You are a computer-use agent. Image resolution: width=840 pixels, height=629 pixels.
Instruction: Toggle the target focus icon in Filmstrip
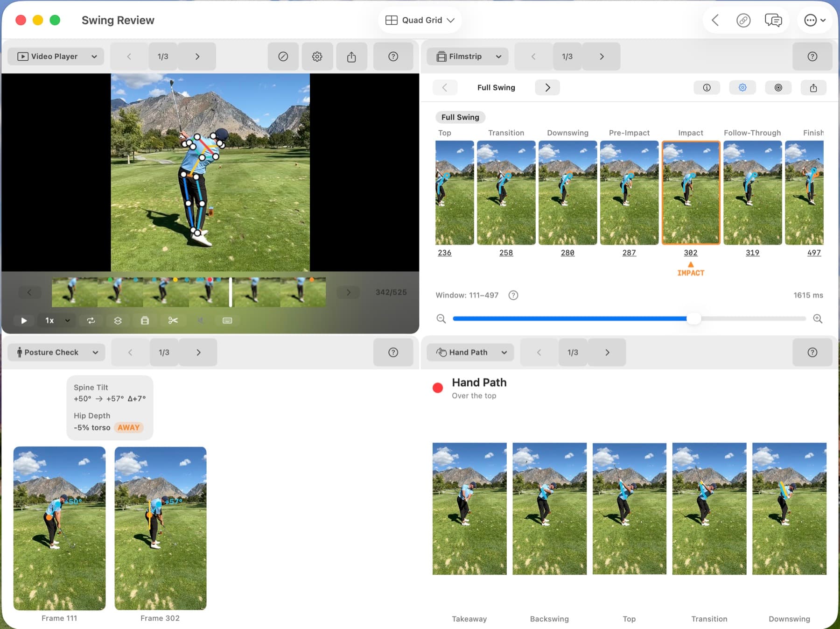(x=778, y=87)
